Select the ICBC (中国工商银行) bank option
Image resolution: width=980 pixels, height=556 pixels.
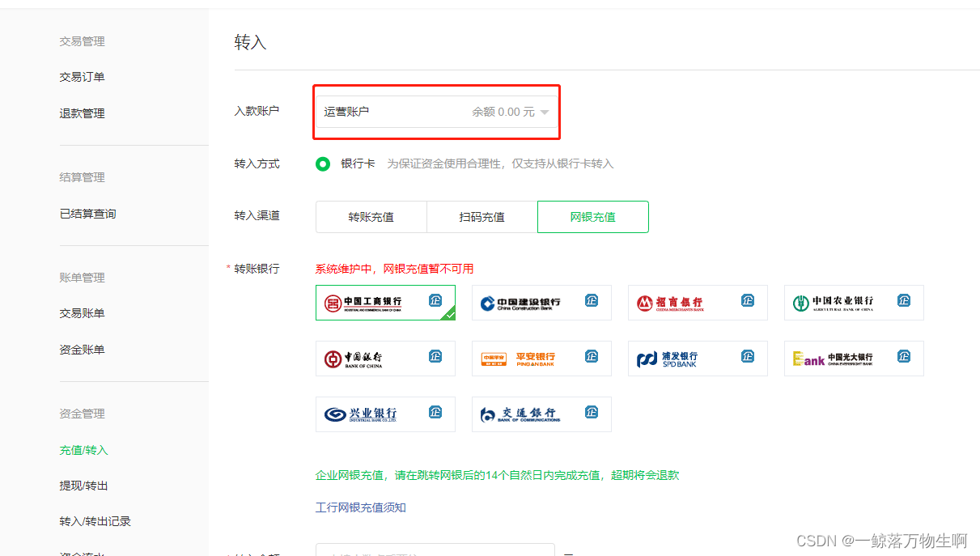[x=385, y=303]
